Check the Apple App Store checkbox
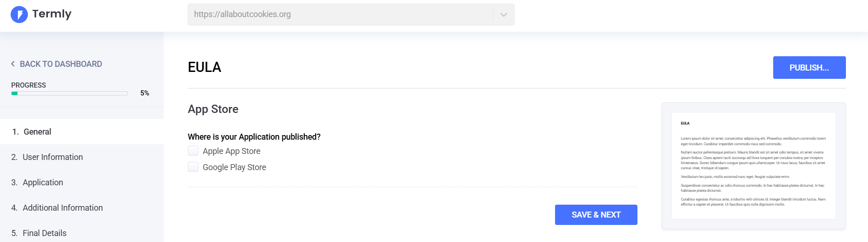 click(193, 151)
